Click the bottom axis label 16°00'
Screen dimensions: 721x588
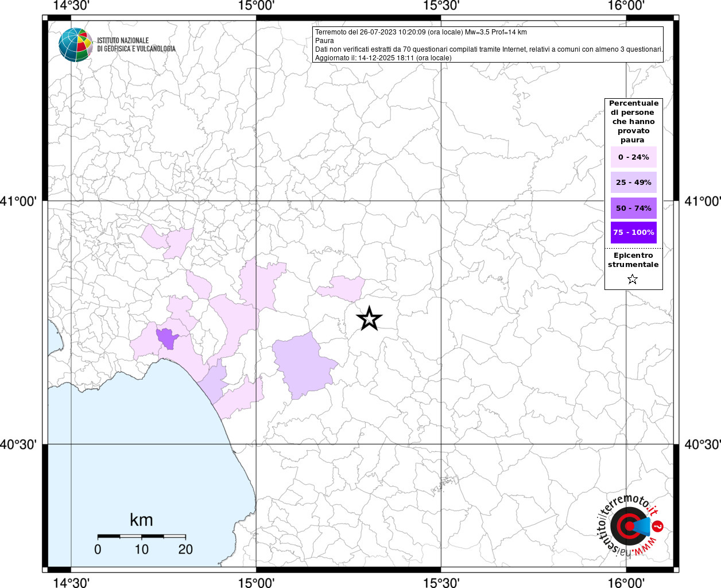click(626, 583)
